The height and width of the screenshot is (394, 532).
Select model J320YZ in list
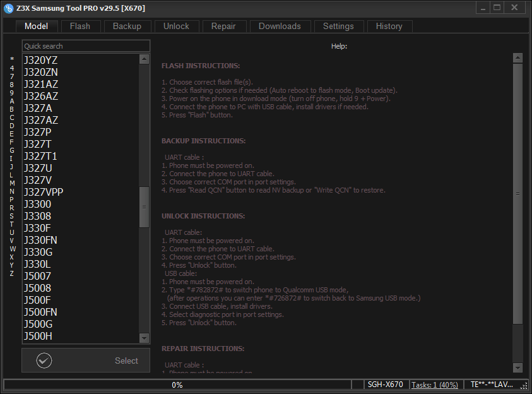[x=81, y=60]
